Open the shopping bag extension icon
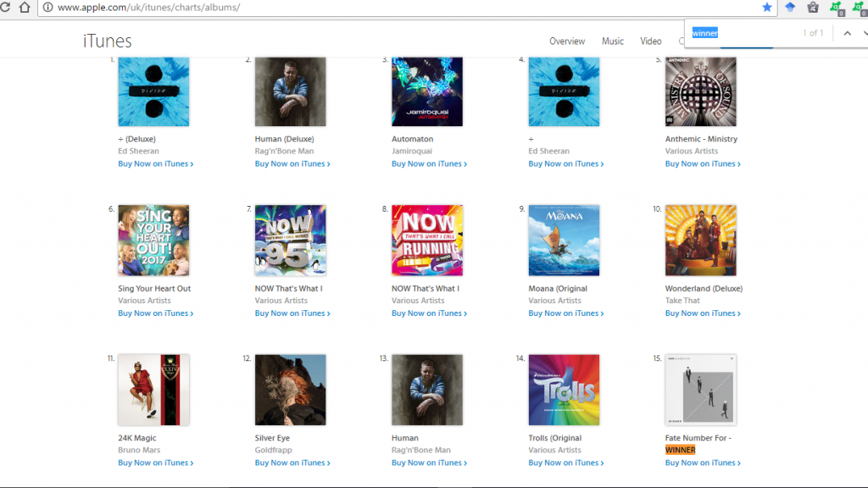 [x=813, y=7]
